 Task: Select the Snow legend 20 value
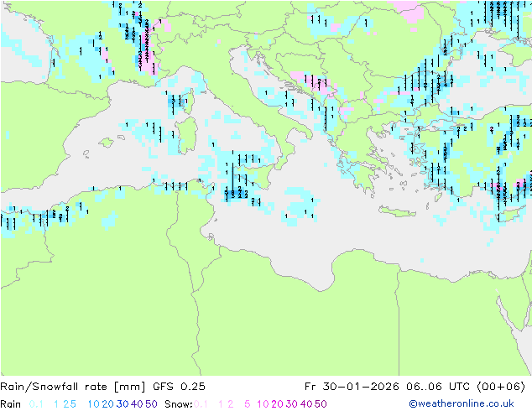point(277,404)
